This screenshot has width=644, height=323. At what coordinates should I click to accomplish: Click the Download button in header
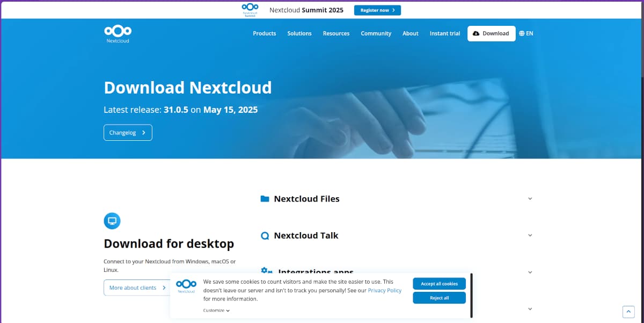(491, 33)
